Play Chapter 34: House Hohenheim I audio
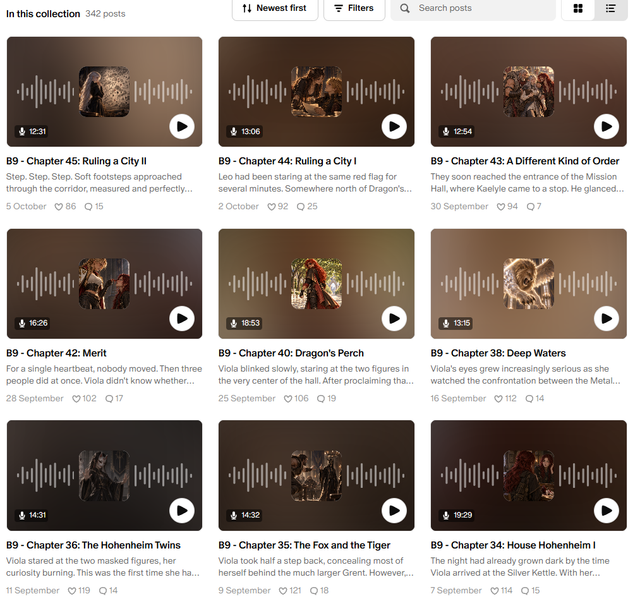 tap(606, 510)
